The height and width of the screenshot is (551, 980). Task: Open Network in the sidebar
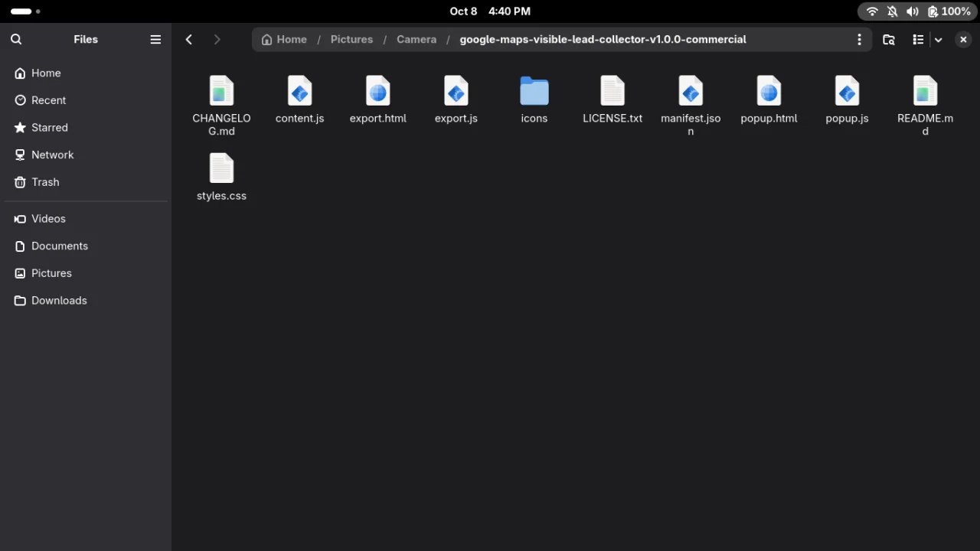click(86, 155)
